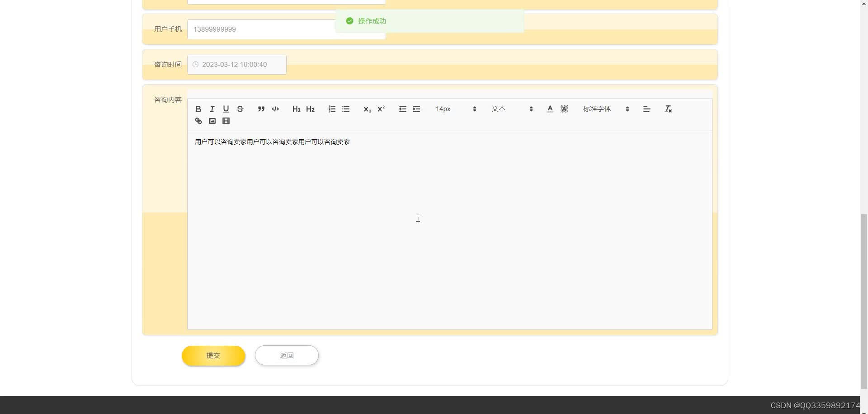The height and width of the screenshot is (414, 868).
Task: Insert an image into the editor
Action: click(212, 121)
